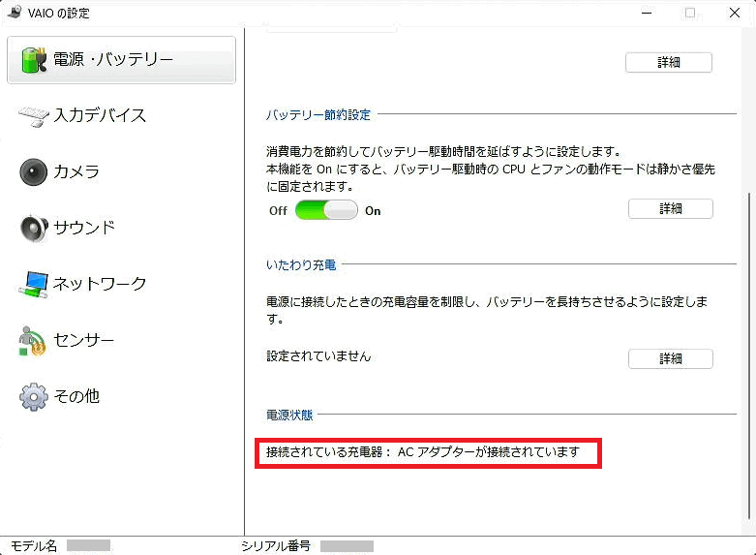Select the その他 category label
This screenshot has height=555, width=756.
[76, 396]
